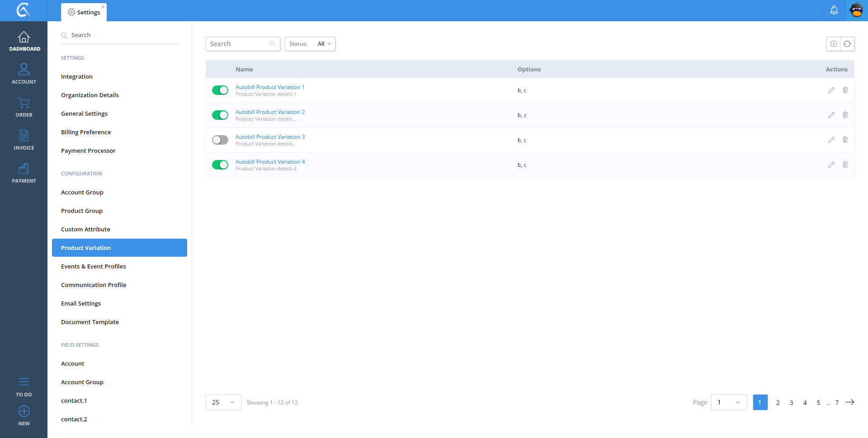868x438 pixels.
Task: Click the next page arrow
Action: [850, 402]
